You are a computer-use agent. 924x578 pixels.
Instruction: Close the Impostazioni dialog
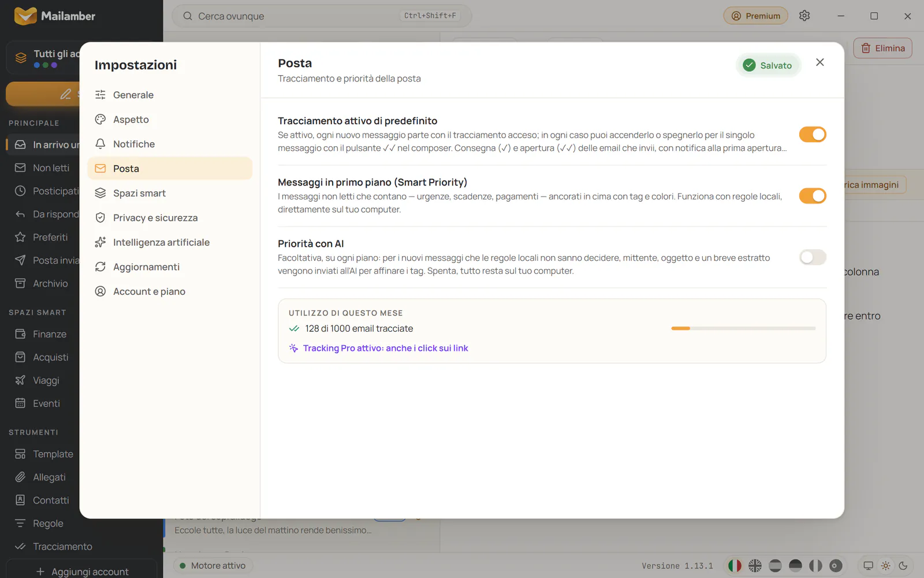click(820, 62)
